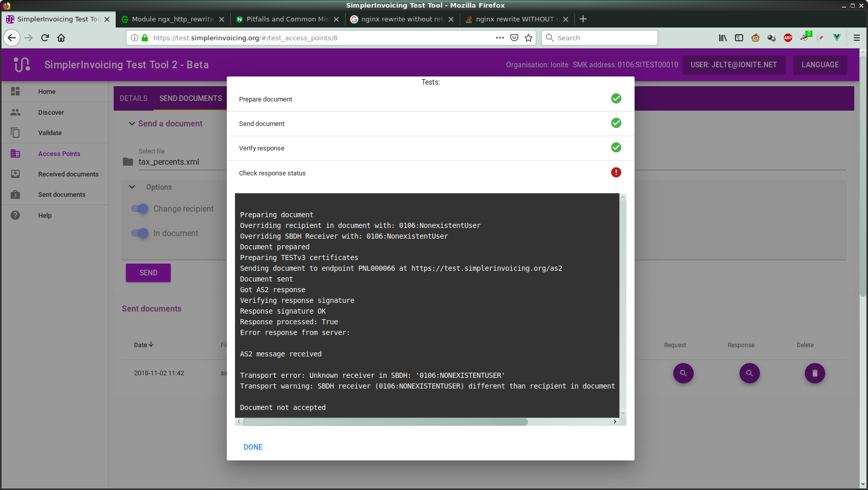Click the Discover people icon in the sidebar
This screenshot has height=490, width=868.
pyautogui.click(x=15, y=112)
